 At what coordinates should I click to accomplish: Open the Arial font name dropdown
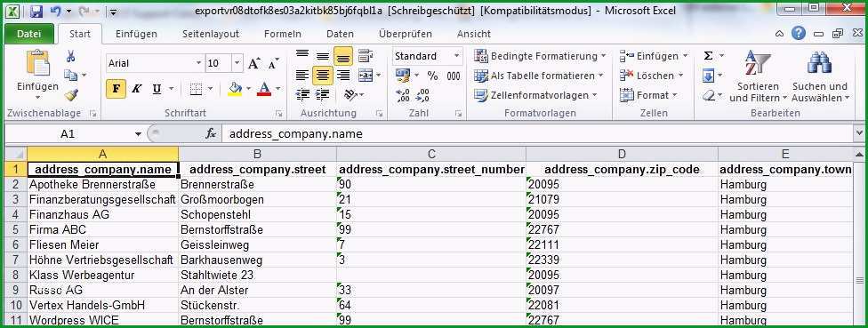click(x=198, y=63)
